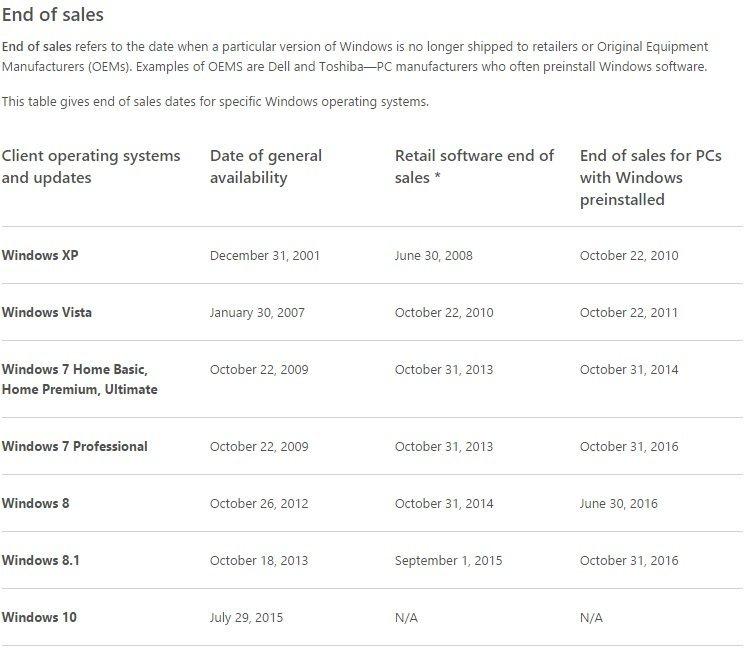Click the October 18, 2013 date cell

click(259, 561)
